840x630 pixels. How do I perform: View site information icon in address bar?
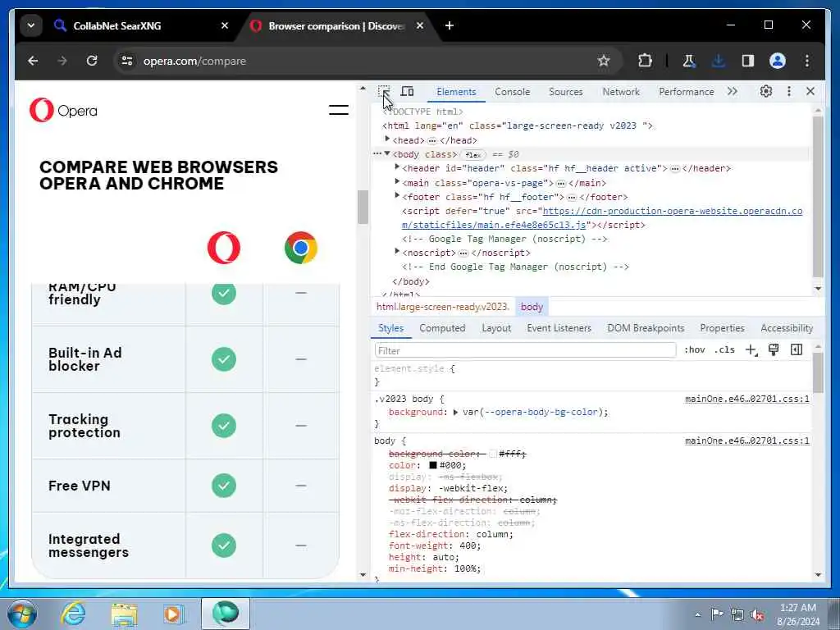click(x=127, y=61)
